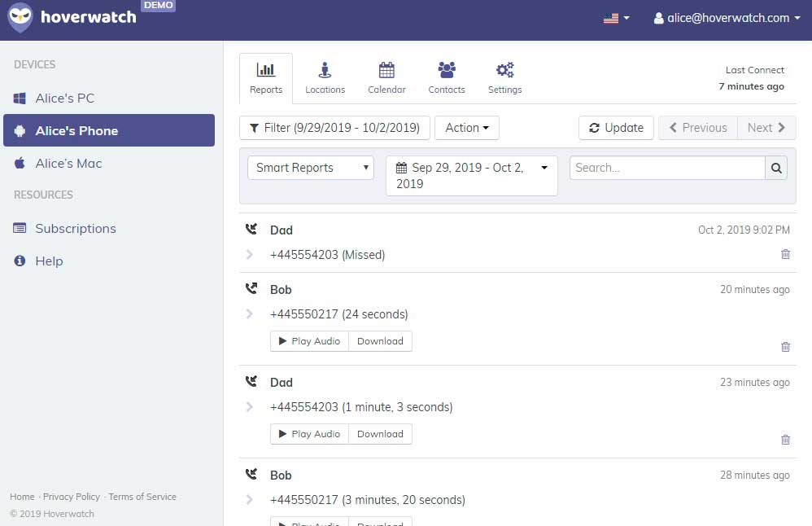Select Alice's Phone device
Screen dimensions: 812x526
click(x=109, y=130)
